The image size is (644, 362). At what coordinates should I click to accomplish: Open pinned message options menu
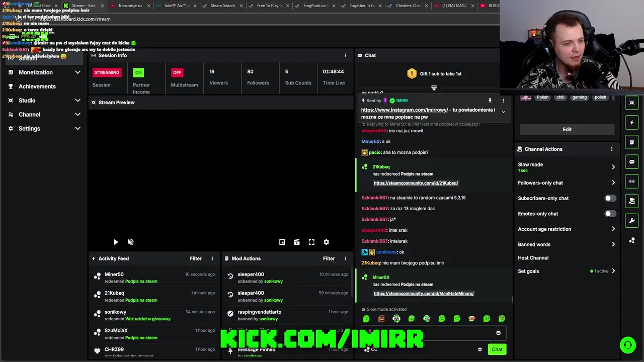click(503, 101)
